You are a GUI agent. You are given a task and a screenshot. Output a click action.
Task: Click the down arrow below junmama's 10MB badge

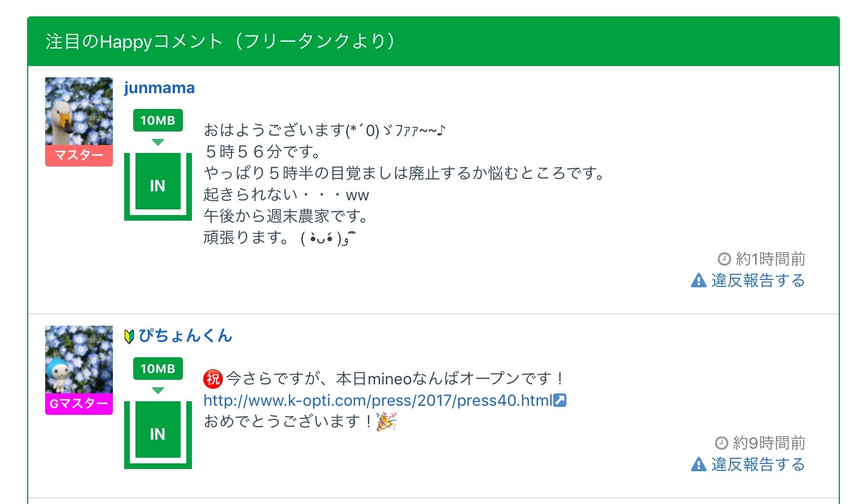[x=158, y=142]
